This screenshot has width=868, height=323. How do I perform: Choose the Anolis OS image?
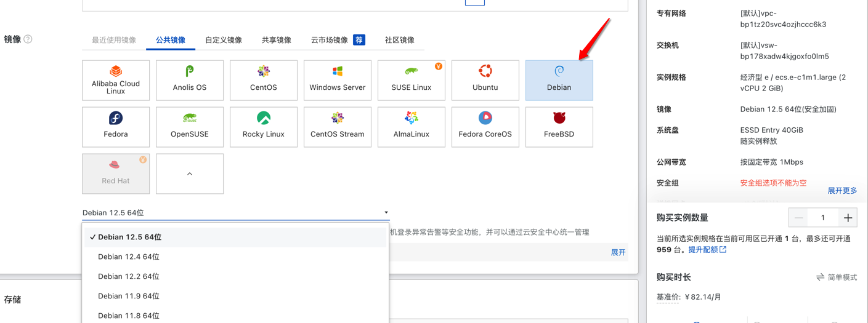pyautogui.click(x=190, y=80)
